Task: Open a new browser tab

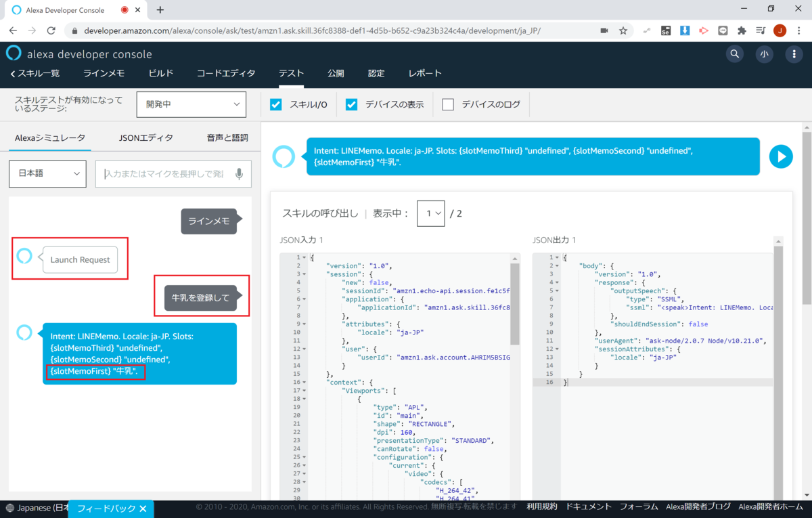Action: coord(160,10)
